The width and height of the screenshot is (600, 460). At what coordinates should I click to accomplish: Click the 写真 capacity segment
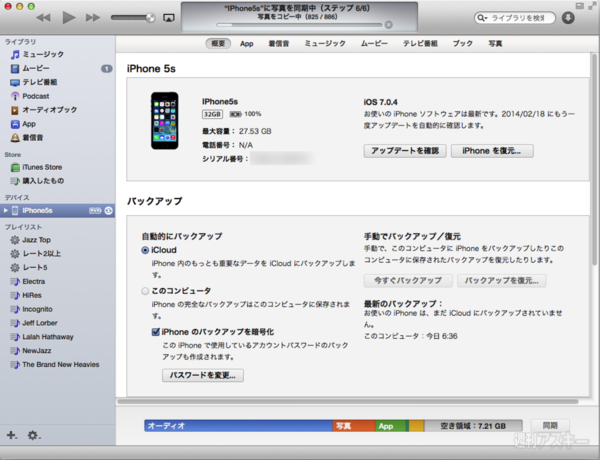coord(354,426)
